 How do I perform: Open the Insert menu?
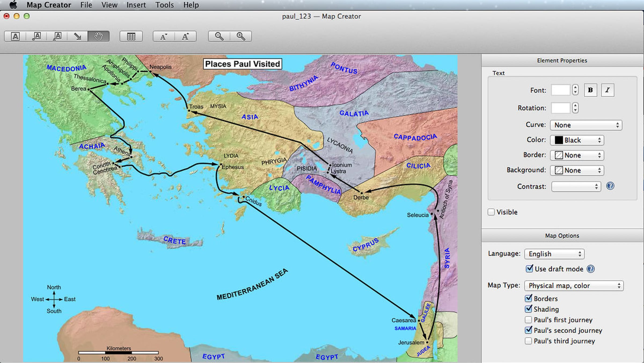136,5
